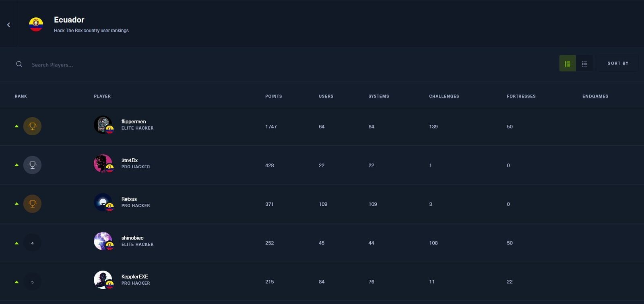Switch to the detailed list view
The image size is (644, 304).
point(568,64)
